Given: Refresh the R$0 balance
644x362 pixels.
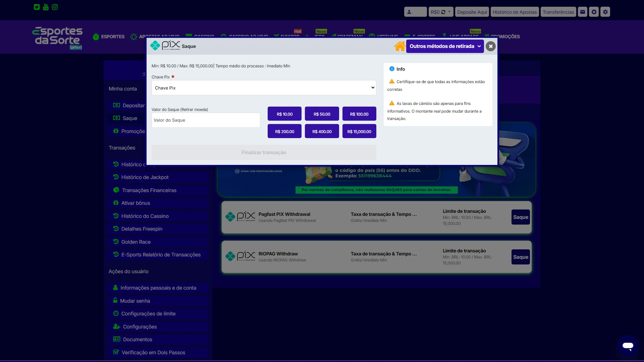Looking at the screenshot, I should click(x=443, y=12).
